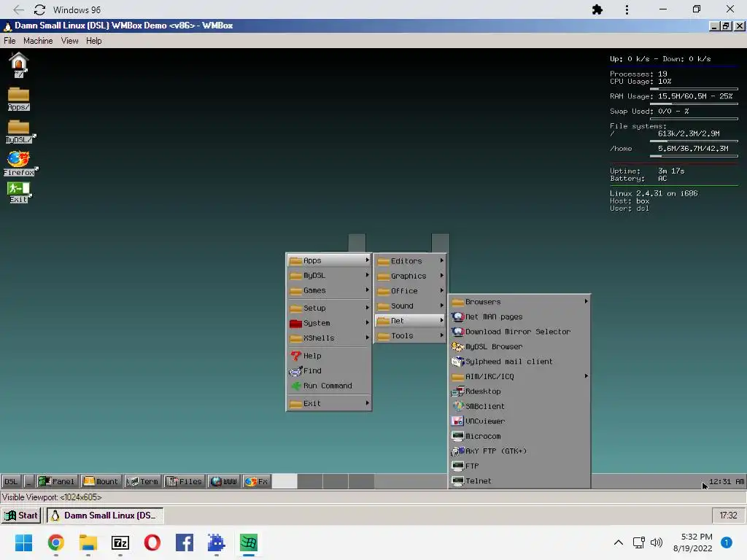Go back in the browser app window
Image resolution: width=747 pixels, height=560 pixels.
pyautogui.click(x=18, y=9)
